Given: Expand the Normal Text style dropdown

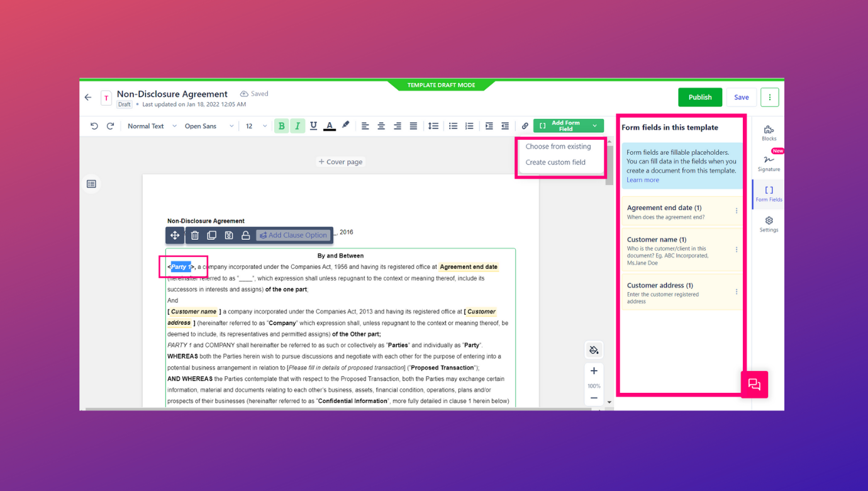Looking at the screenshot, I should coord(152,126).
